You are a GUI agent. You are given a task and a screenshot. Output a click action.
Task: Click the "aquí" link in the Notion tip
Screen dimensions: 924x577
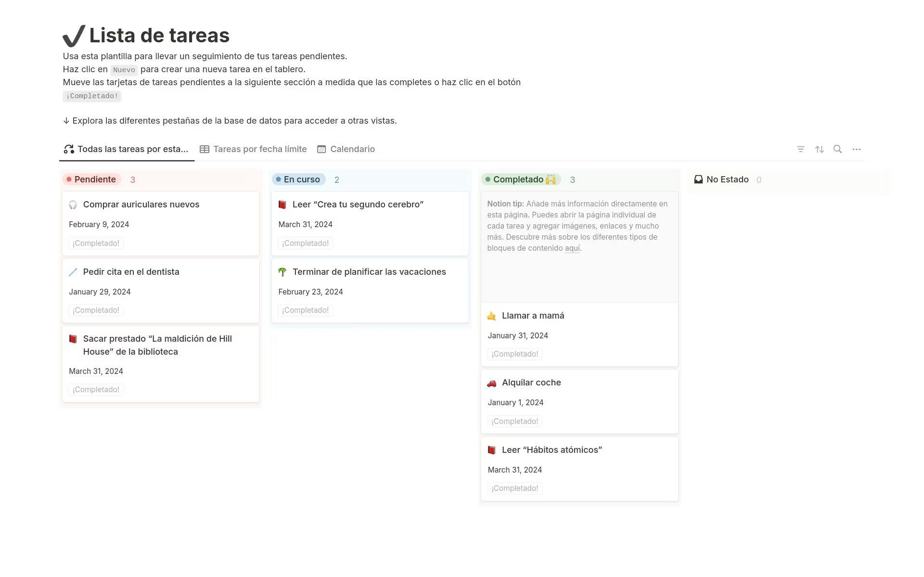click(x=573, y=248)
